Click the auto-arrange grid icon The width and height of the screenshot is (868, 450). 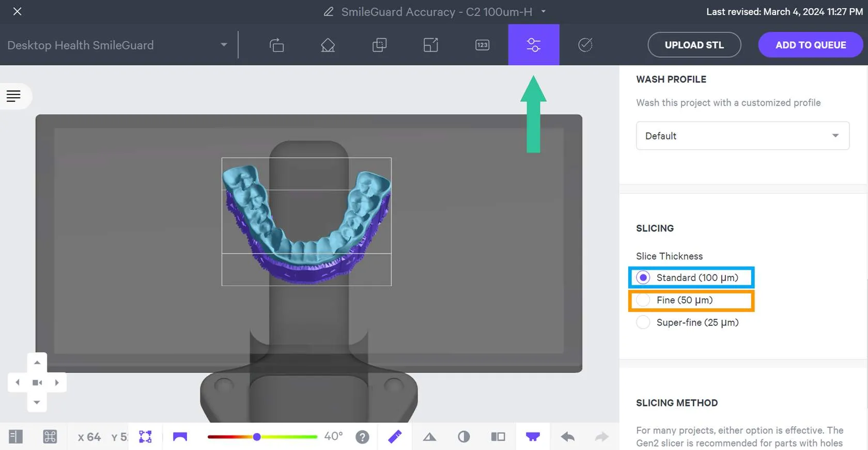tap(50, 437)
